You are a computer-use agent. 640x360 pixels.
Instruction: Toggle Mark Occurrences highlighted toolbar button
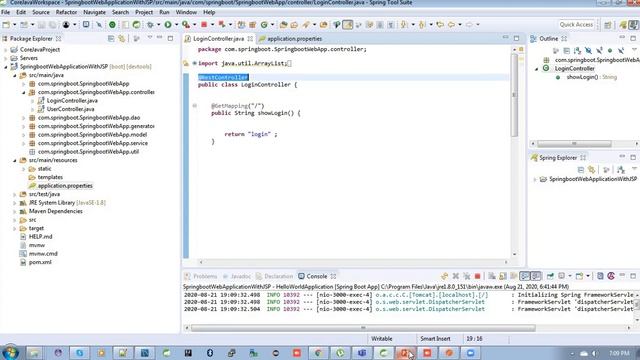[x=347, y=24]
